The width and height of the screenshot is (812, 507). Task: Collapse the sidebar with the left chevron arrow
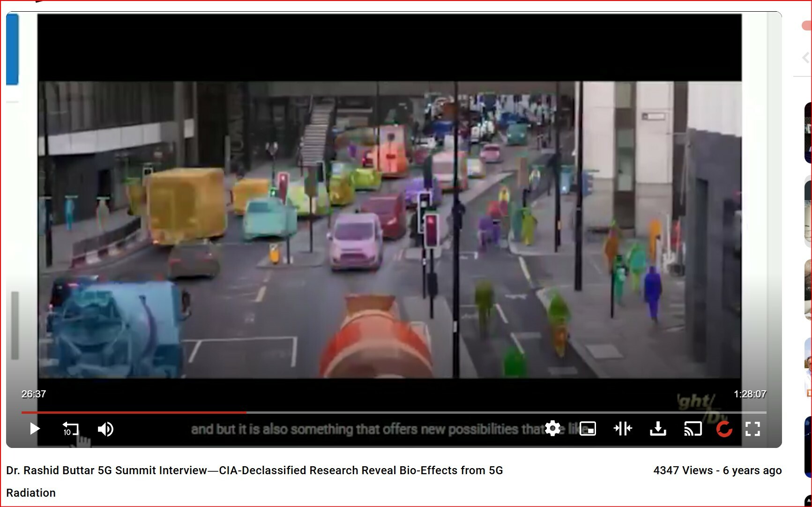[806, 58]
